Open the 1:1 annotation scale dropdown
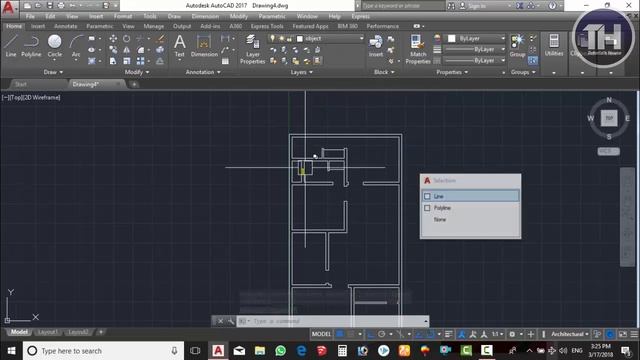This screenshot has width=640, height=360. tap(497, 334)
